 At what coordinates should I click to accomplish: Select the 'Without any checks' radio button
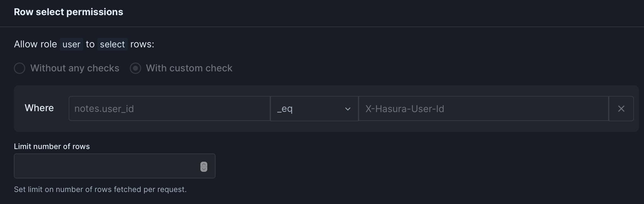[20, 68]
